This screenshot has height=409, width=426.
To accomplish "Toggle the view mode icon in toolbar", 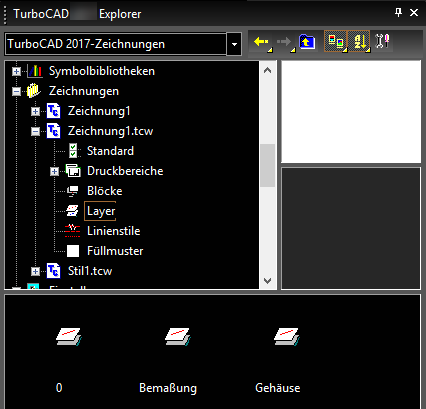I will (335, 41).
